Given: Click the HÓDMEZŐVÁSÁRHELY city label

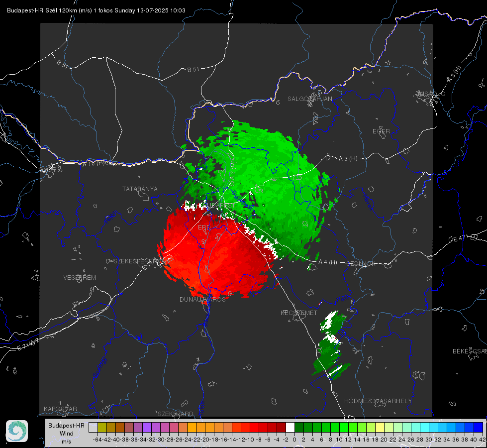Looking at the screenshot, I should (378, 401).
